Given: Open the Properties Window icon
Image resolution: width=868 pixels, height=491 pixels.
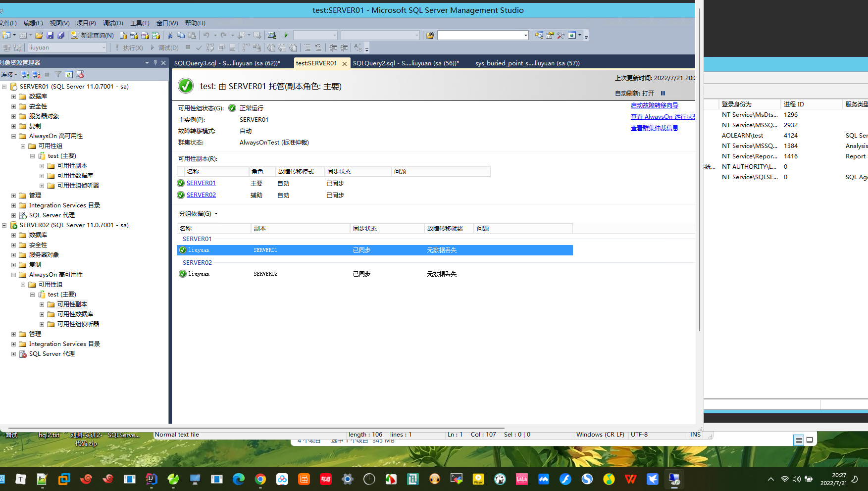Looking at the screenshot, I should click(x=550, y=35).
